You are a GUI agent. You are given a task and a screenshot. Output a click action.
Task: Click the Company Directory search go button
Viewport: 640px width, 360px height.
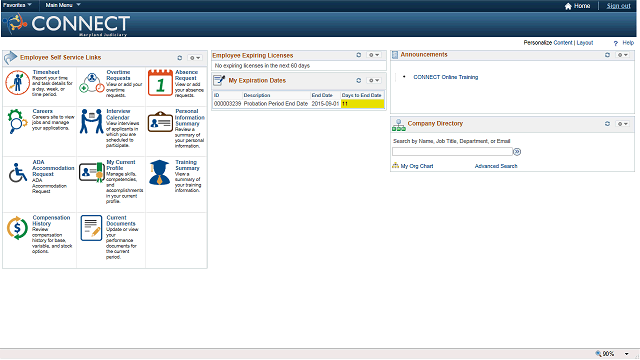[517, 152]
